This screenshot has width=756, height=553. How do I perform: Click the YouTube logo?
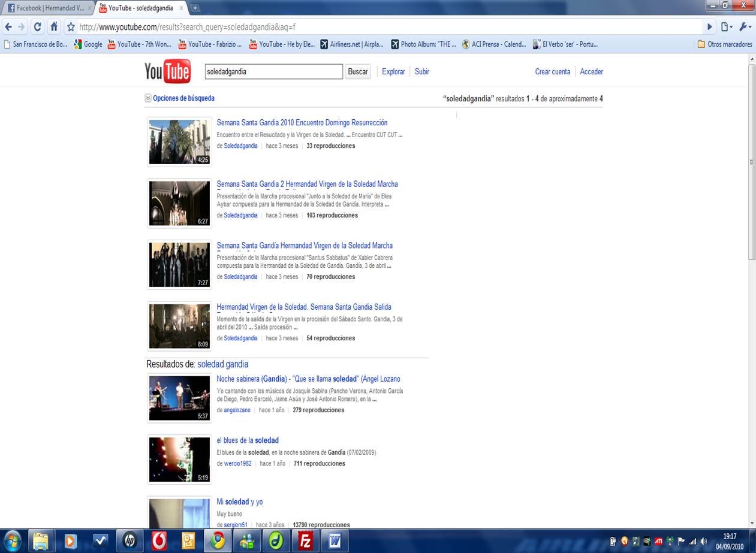[x=167, y=71]
